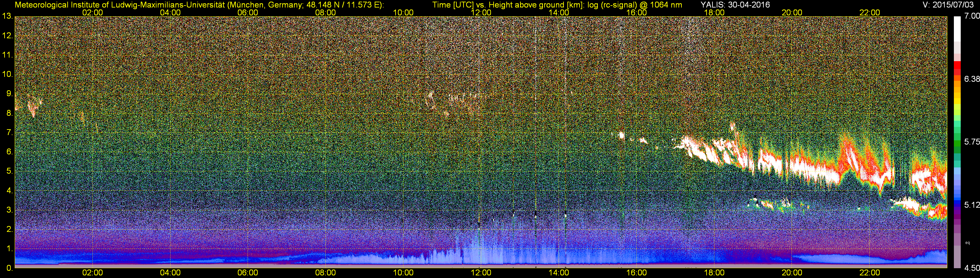
Task: Click the 4.50 value on the color scale
Action: click(x=972, y=268)
